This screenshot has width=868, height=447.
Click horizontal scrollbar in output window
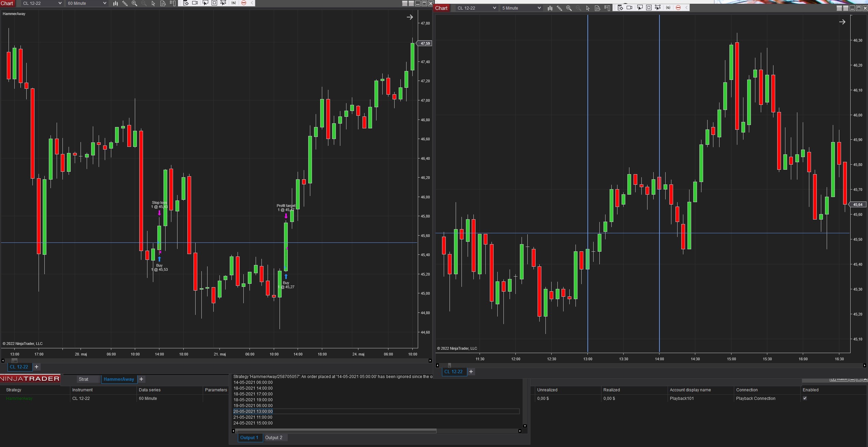tap(336, 431)
